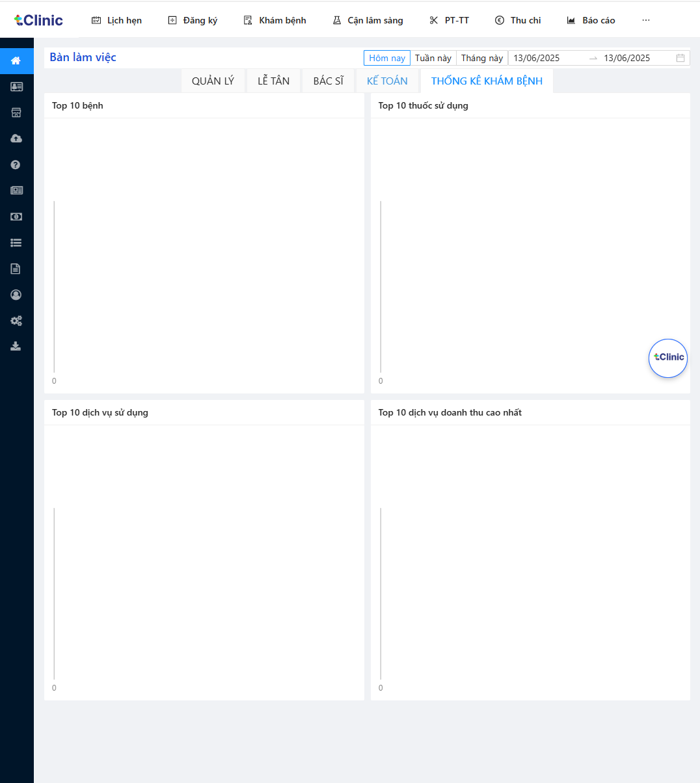Expand the more menu ellipsis
This screenshot has width=700, height=783.
pos(646,20)
